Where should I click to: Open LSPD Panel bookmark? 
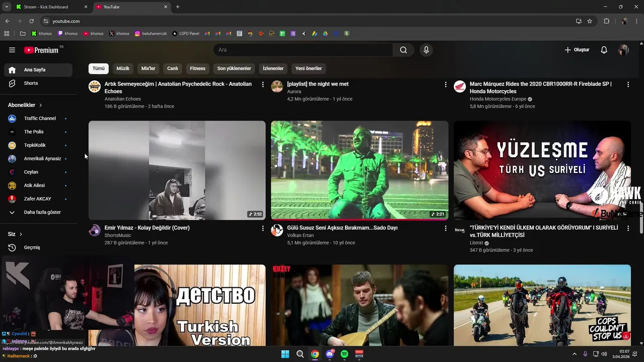click(186, 34)
